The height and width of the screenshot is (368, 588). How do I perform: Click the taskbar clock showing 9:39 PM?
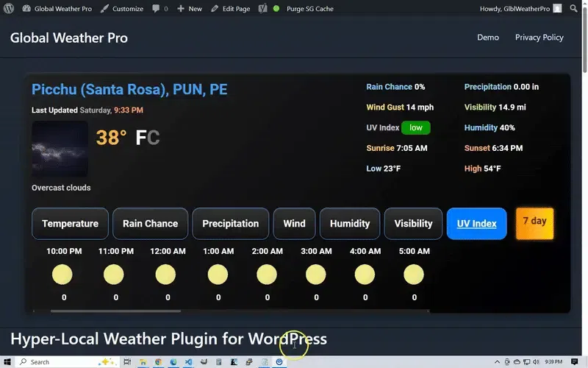(x=553, y=361)
